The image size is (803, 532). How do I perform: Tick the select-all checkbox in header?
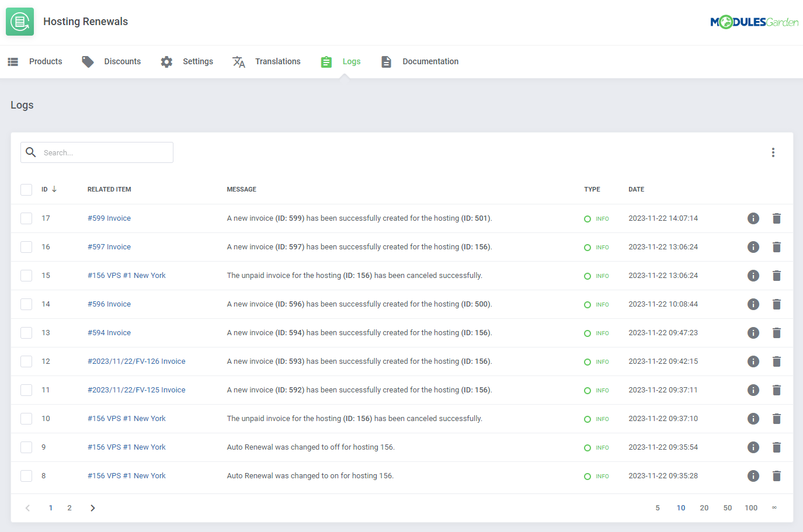tap(26, 190)
